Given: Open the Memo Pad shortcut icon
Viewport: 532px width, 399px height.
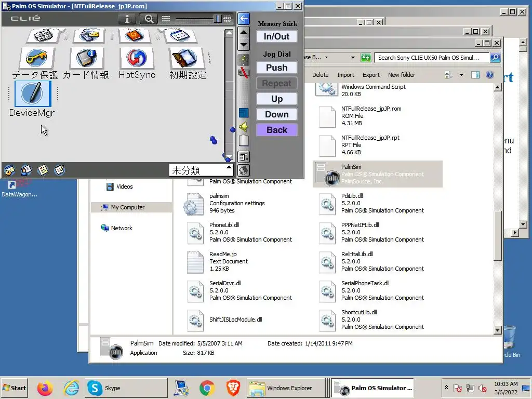Looking at the screenshot, I should click(59, 170).
